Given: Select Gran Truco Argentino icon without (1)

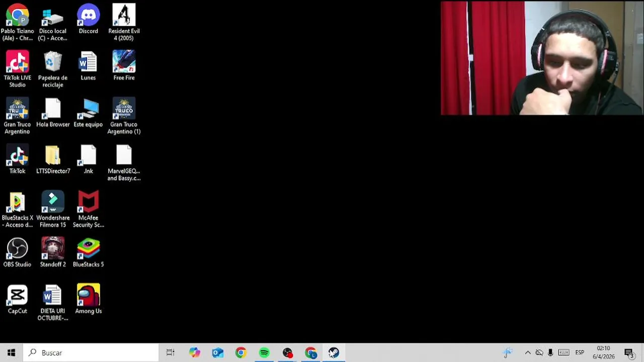Looking at the screenshot, I should pos(17,116).
